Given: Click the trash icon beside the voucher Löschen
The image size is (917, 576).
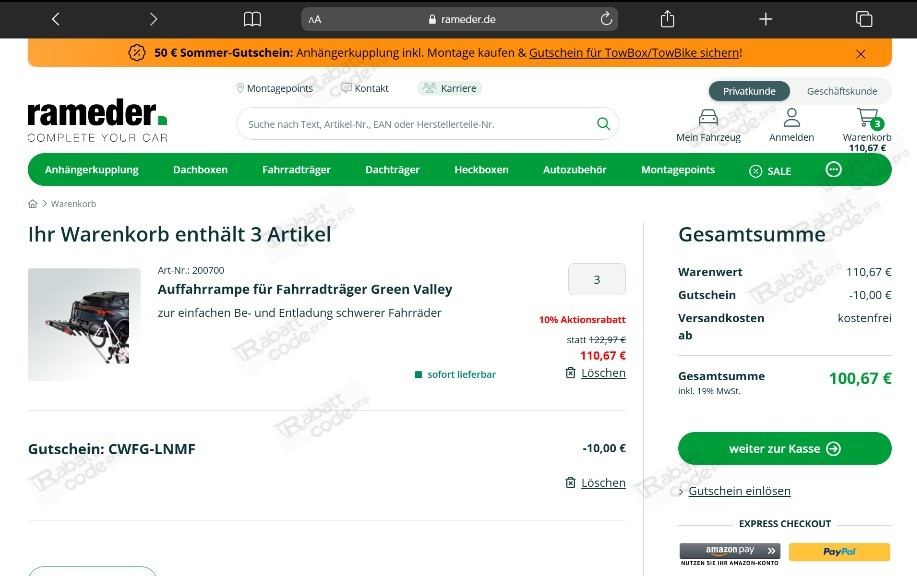Looking at the screenshot, I should pos(570,482).
